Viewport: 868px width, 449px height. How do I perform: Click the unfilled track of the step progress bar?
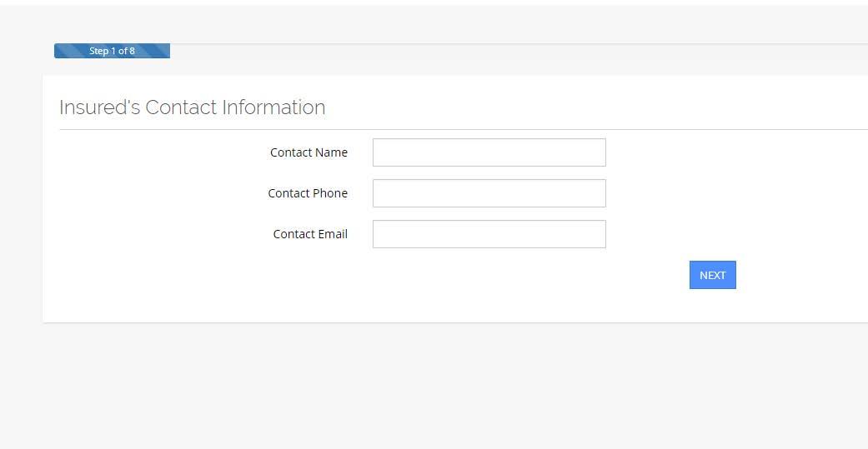point(517,51)
